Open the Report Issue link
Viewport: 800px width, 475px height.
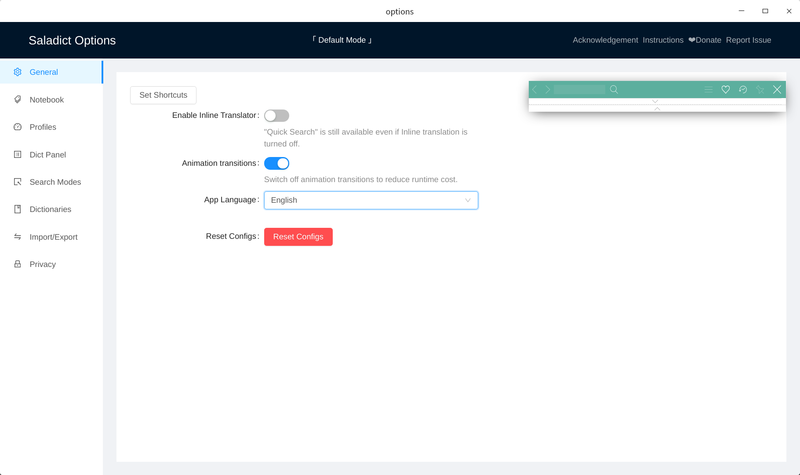pyautogui.click(x=748, y=40)
